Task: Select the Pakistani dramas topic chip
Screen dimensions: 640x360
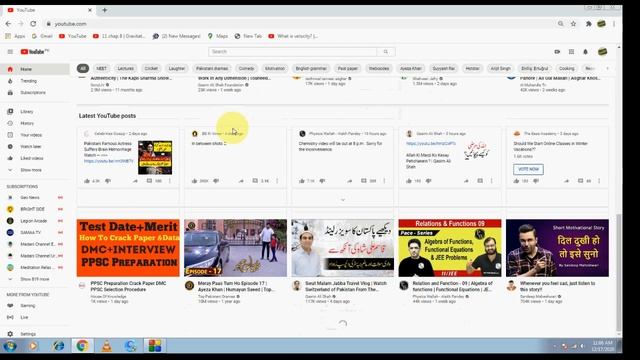Action: click(212, 69)
